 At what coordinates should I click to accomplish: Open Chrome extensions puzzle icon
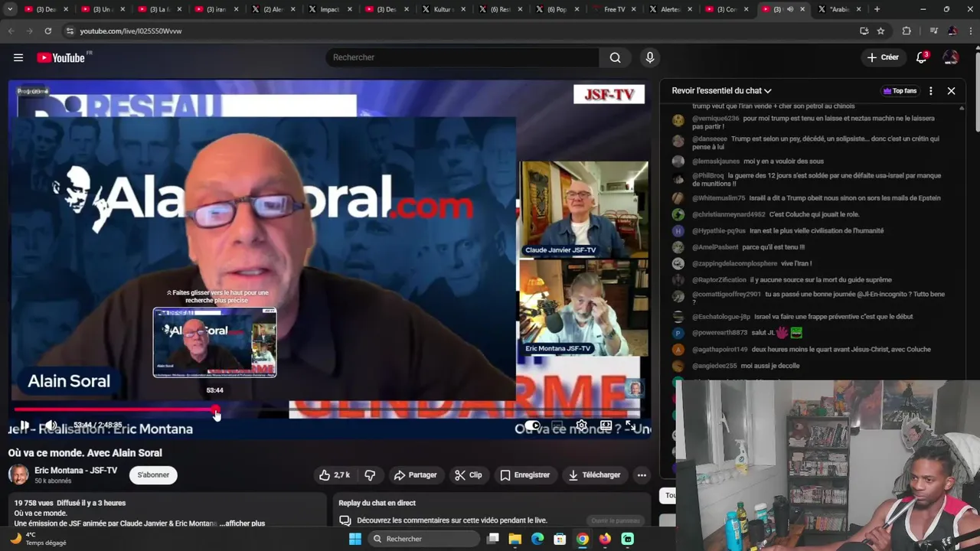(x=906, y=31)
